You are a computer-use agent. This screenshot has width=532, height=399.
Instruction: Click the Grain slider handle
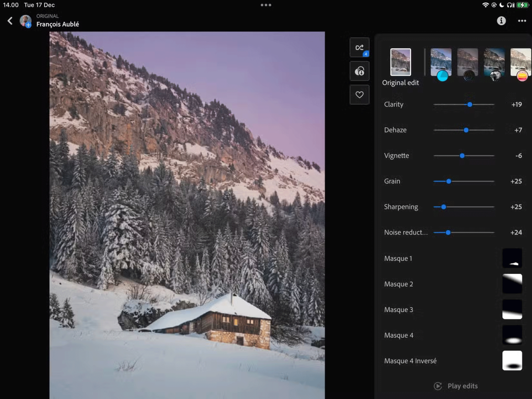coord(449,181)
